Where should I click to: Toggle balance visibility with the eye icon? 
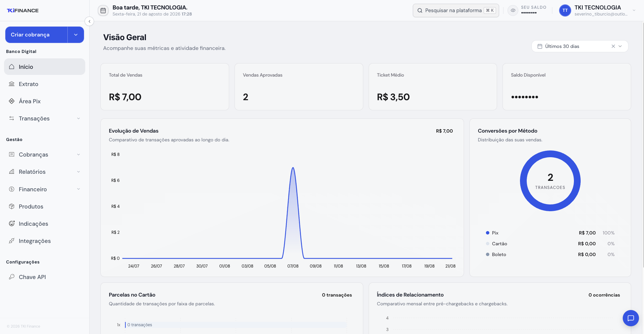coord(513,10)
